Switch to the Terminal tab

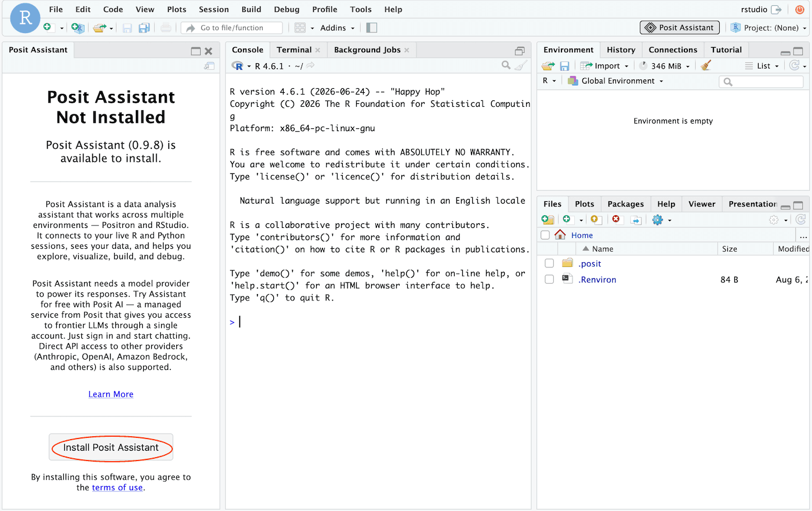point(294,50)
